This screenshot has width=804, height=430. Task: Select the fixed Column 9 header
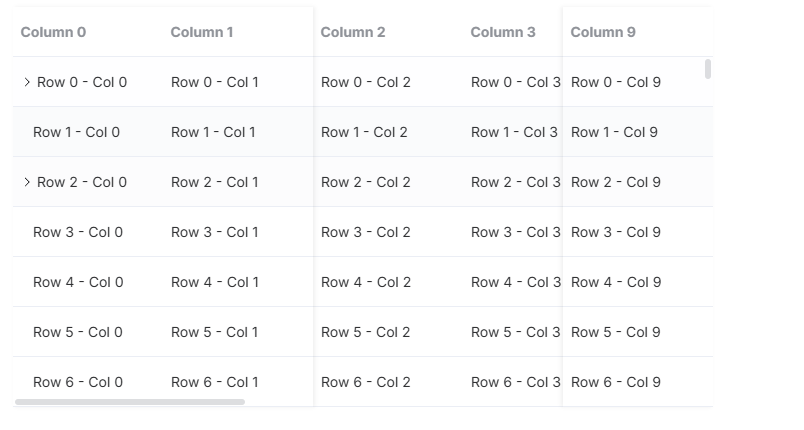click(x=603, y=32)
